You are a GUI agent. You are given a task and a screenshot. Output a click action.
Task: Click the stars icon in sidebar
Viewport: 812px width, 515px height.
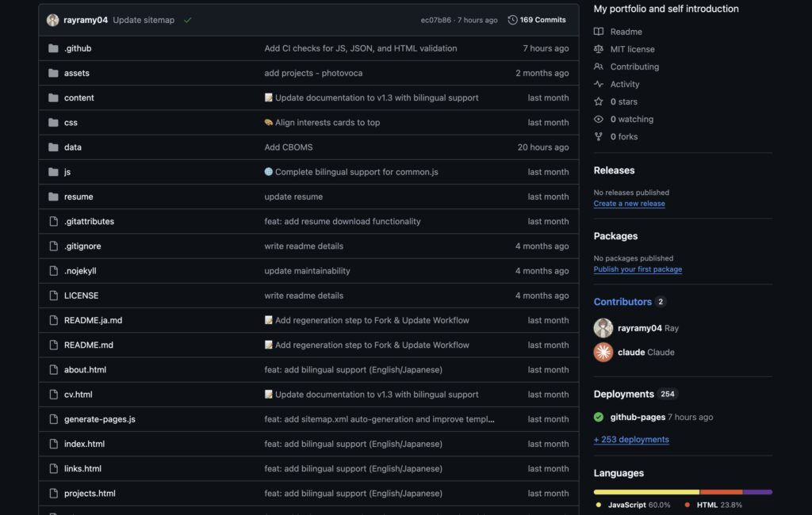click(599, 101)
